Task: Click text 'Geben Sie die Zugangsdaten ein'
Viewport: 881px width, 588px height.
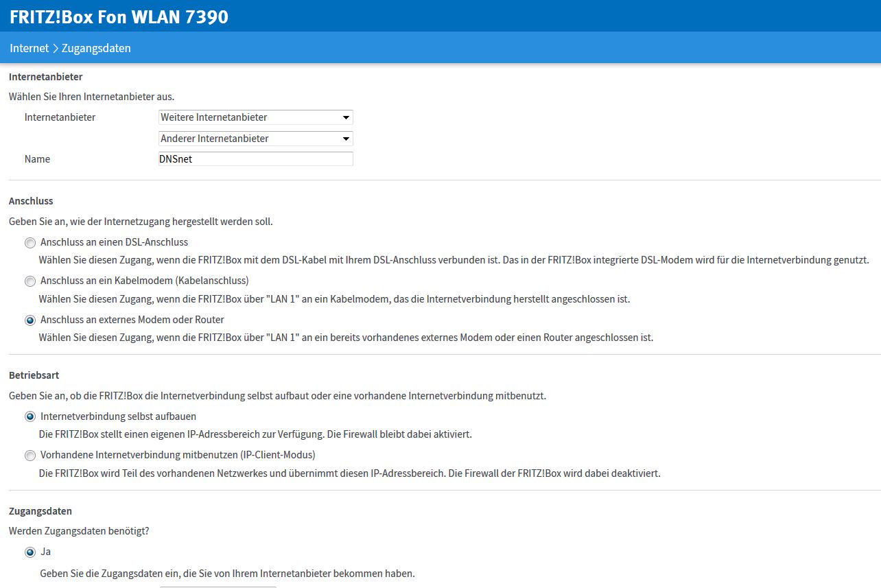Action: pyautogui.click(x=228, y=574)
